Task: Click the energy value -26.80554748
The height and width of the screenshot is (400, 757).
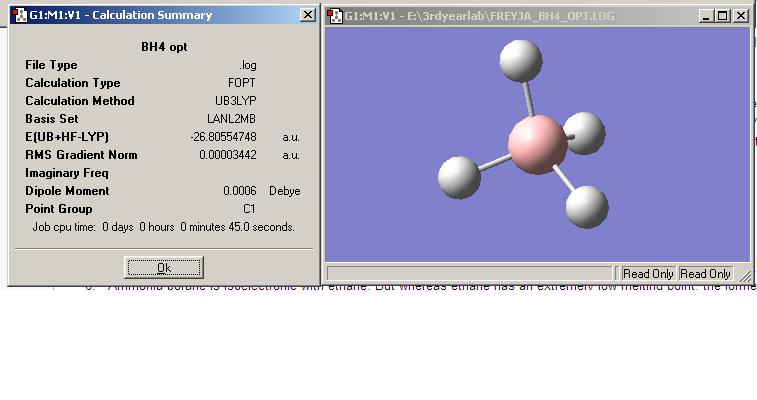Action: (x=224, y=137)
